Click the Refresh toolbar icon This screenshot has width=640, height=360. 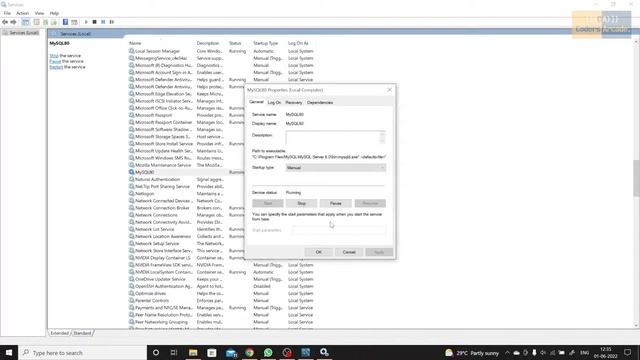point(45,22)
